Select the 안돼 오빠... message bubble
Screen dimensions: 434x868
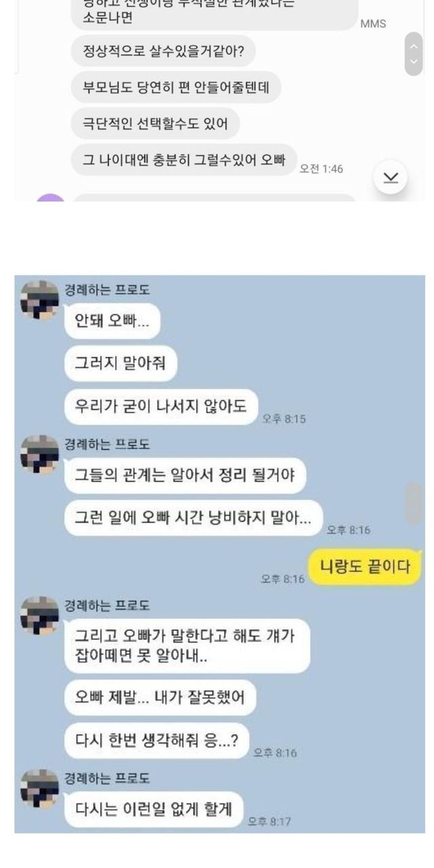113,321
